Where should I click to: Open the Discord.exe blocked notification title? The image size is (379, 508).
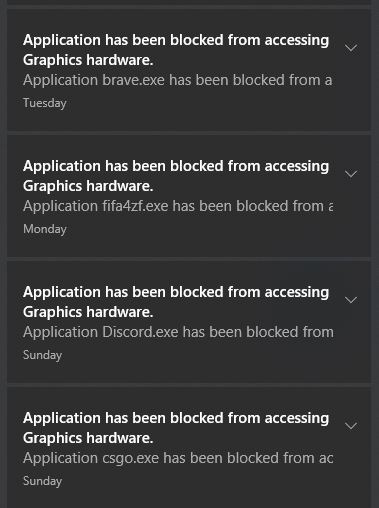click(176, 302)
